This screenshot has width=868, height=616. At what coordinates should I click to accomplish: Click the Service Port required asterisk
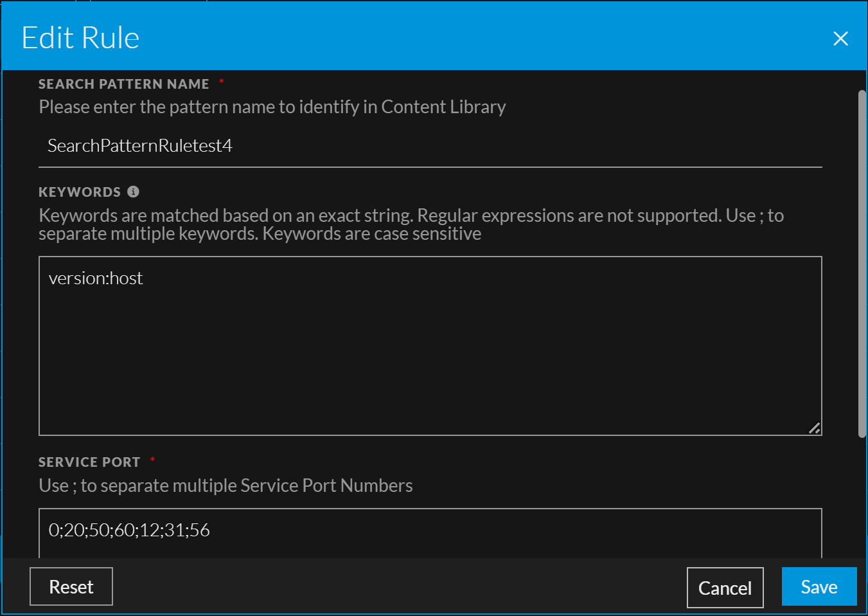tap(152, 460)
